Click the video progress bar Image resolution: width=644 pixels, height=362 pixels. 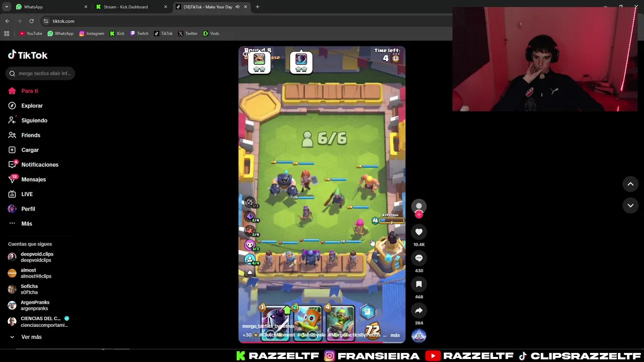[x=322, y=342]
